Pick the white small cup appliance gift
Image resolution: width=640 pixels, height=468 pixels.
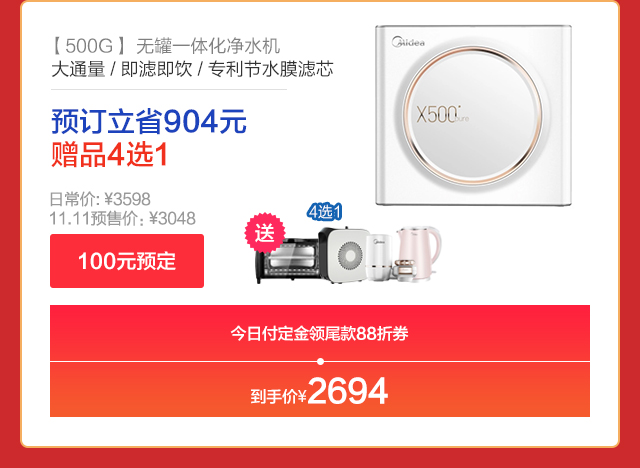(x=378, y=257)
